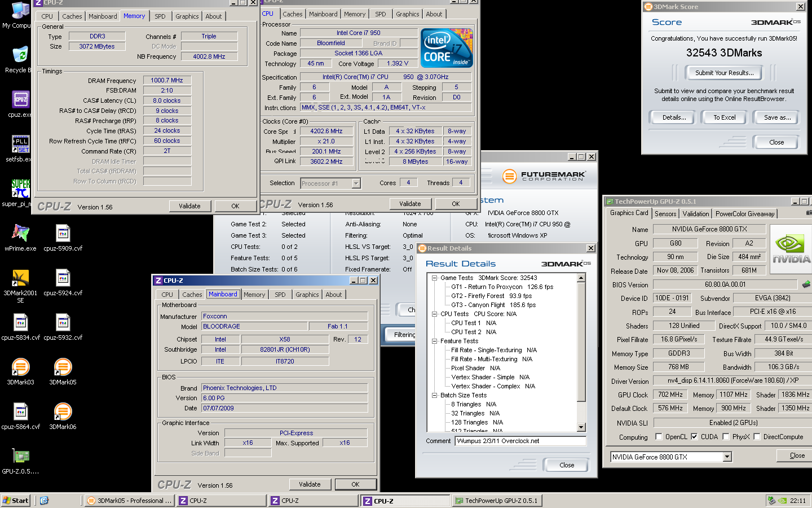812x508 pixels.
Task: Click NVIDIA tray icon in system tray
Action: 782,501
